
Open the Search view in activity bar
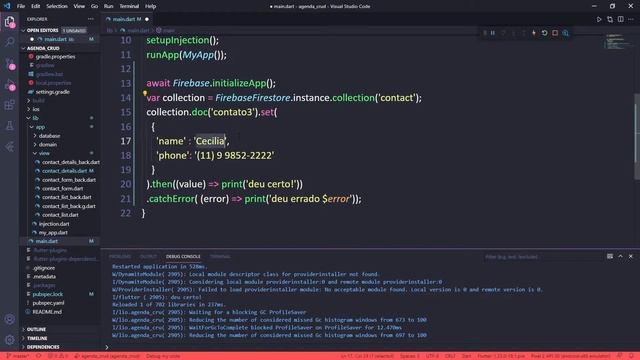[x=9, y=42]
